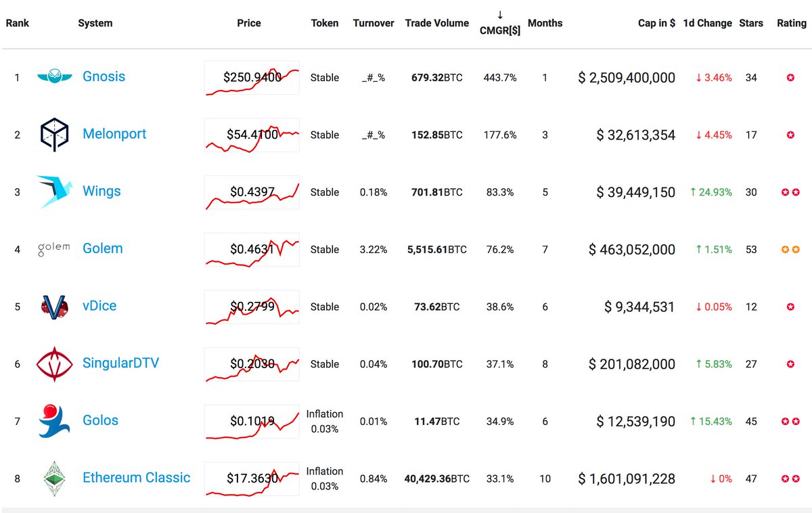Click the Gnosis price sparkline chart

coord(252,78)
